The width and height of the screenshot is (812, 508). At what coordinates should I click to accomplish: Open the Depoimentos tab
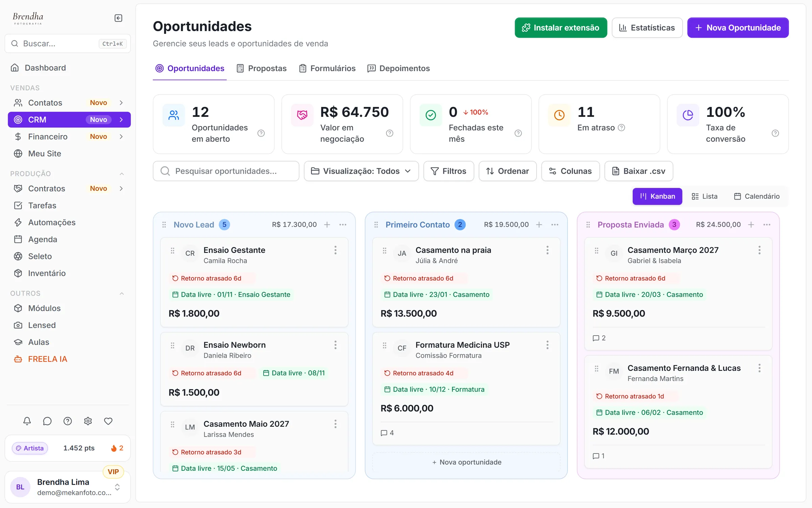point(399,68)
